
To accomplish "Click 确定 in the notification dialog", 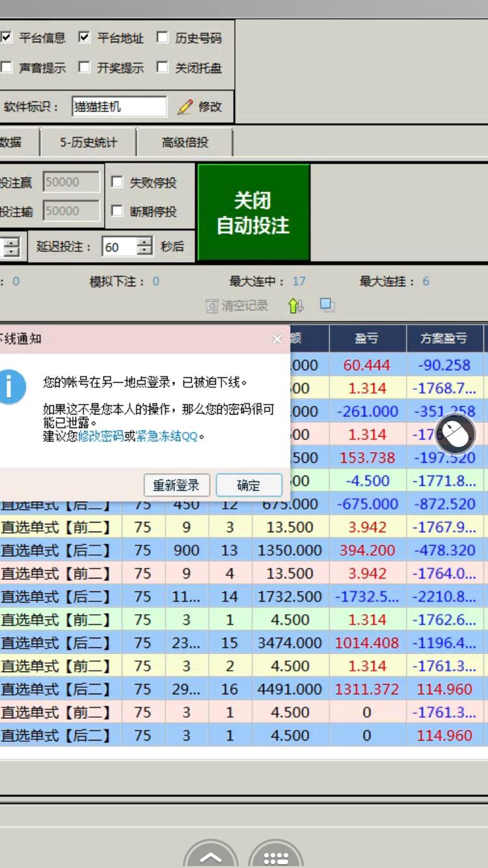I will [249, 485].
